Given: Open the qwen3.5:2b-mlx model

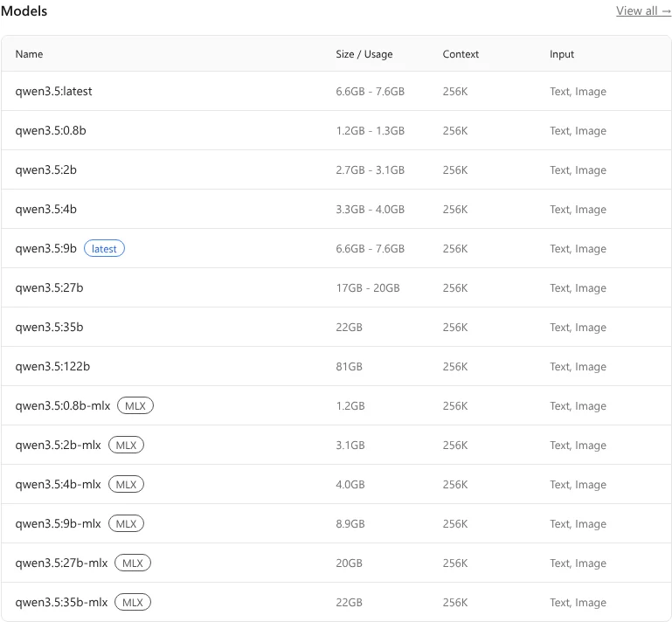Looking at the screenshot, I should coord(58,445).
